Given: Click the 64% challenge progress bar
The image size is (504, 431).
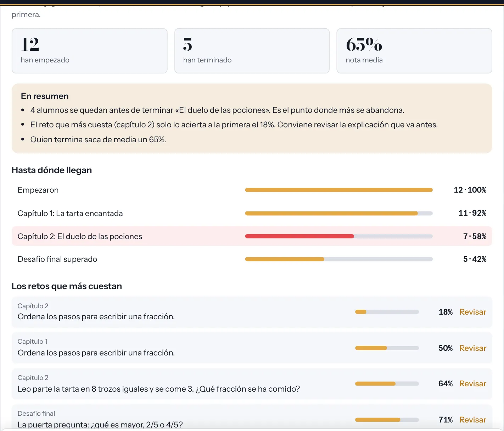Looking at the screenshot, I should click(387, 383).
